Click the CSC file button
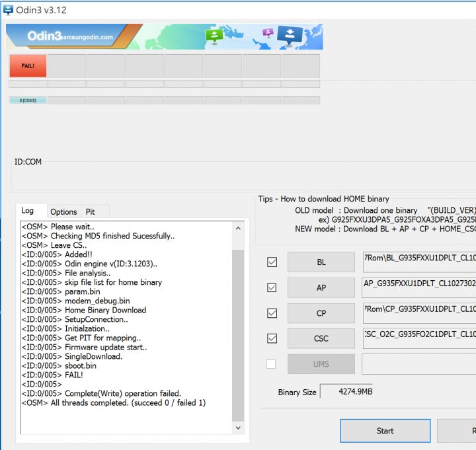 tap(321, 338)
